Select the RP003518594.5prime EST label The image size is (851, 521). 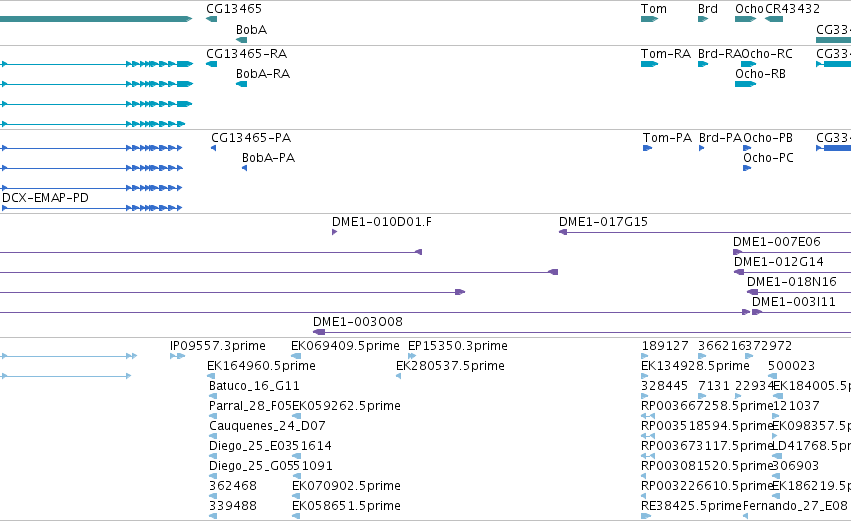[706, 427]
